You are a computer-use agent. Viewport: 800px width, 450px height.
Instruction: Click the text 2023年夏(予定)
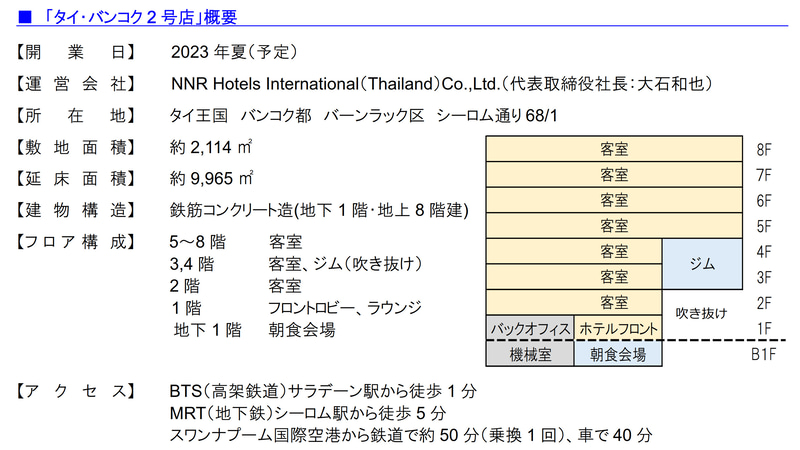coord(234,52)
